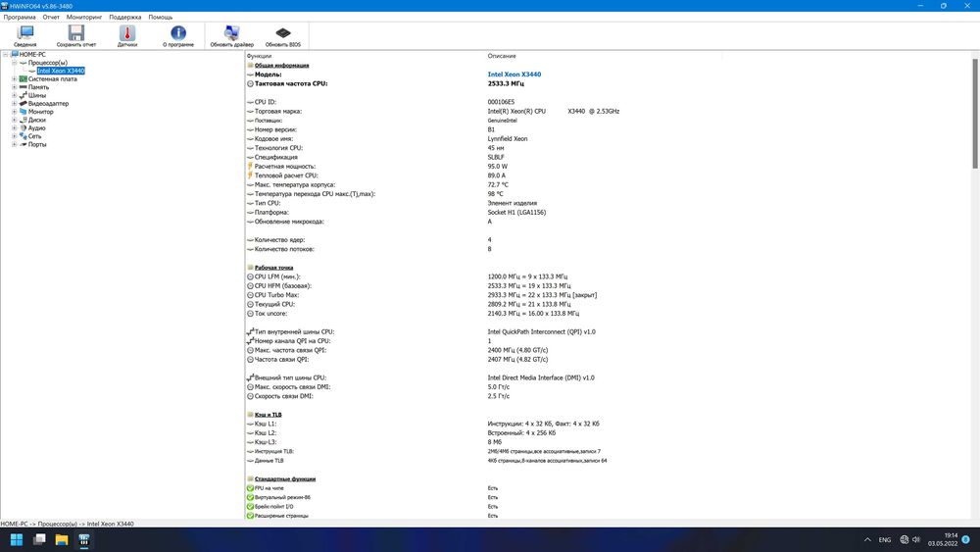980x552 pixels.
Task: Collapse the HOME-PC root node
Action: (x=5, y=54)
